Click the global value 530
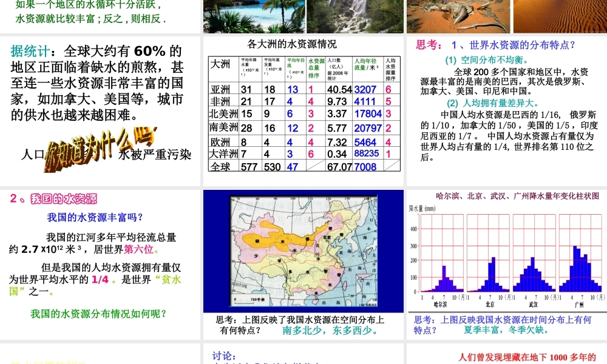The height and width of the screenshot is (364, 607). pyautogui.click(x=272, y=167)
